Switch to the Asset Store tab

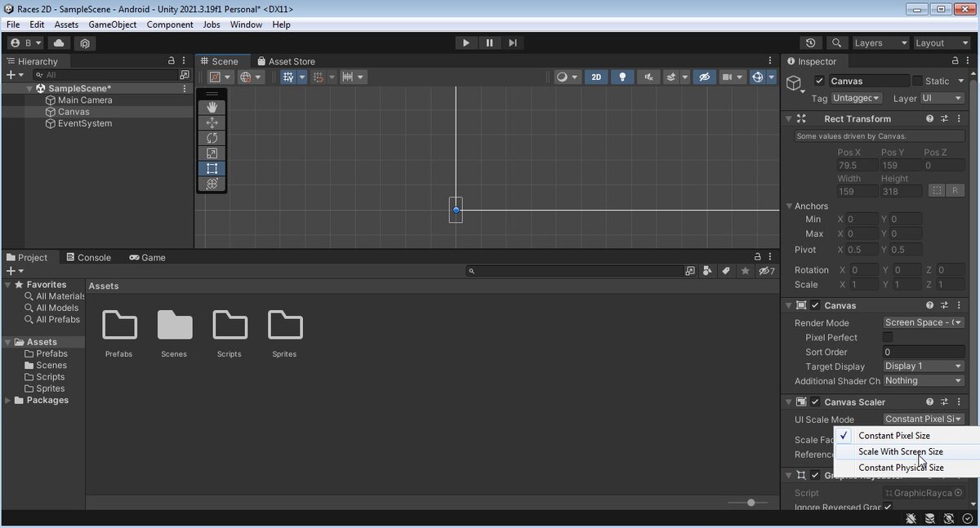click(286, 61)
